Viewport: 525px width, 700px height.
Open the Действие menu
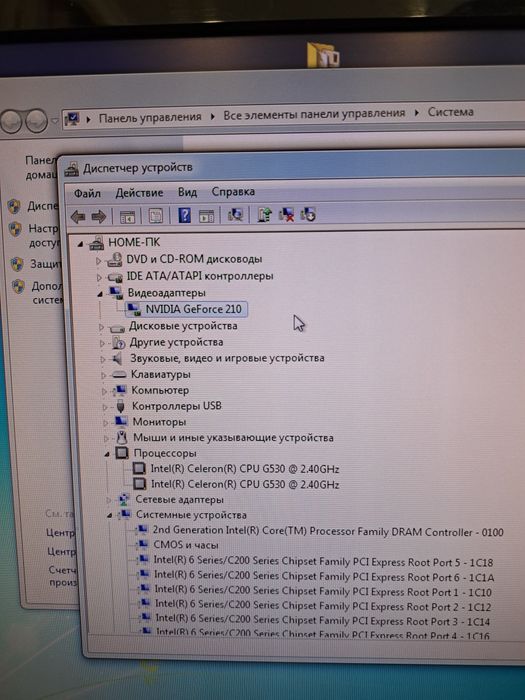[139, 193]
